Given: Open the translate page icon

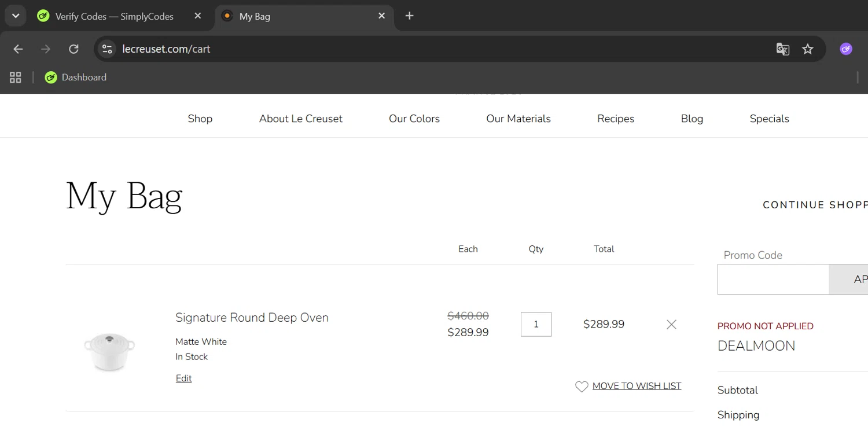Looking at the screenshot, I should coord(783,49).
